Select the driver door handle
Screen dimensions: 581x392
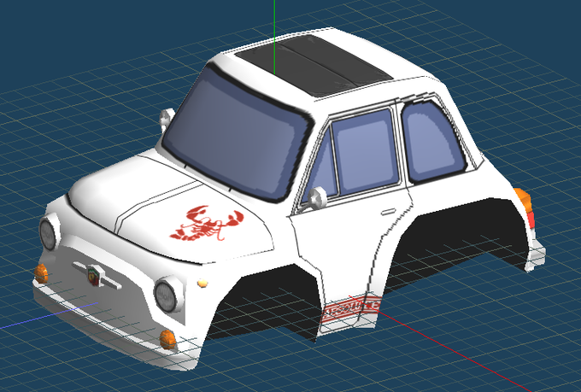[x=388, y=213]
